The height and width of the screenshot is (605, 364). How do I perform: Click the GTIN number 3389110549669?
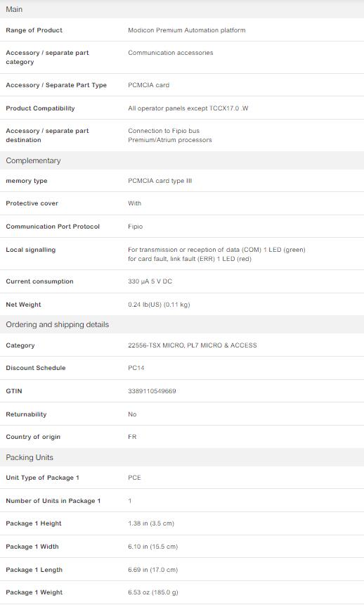click(152, 391)
